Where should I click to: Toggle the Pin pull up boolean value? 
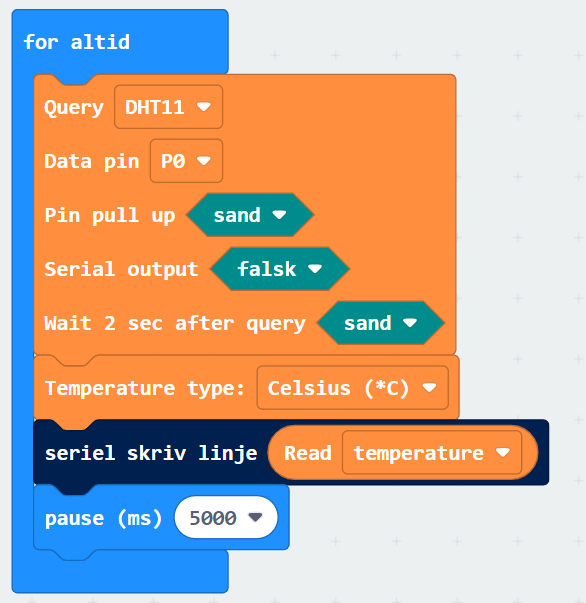[x=250, y=215]
